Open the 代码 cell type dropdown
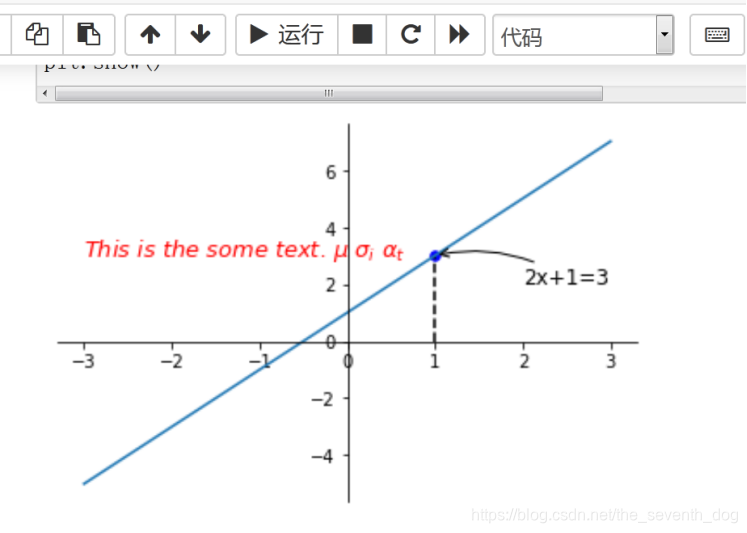The width and height of the screenshot is (747, 533). [583, 35]
